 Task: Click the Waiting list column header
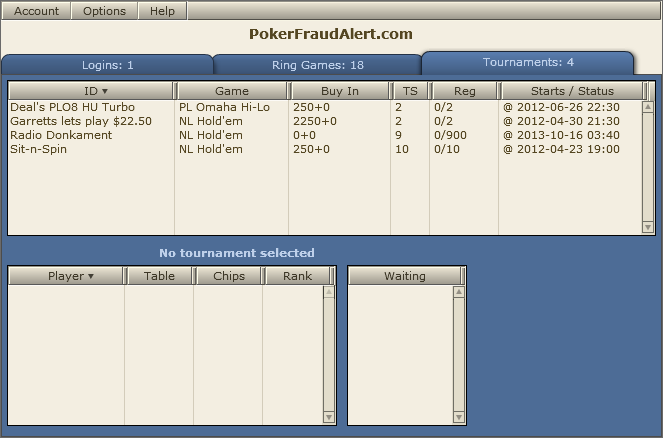click(405, 276)
